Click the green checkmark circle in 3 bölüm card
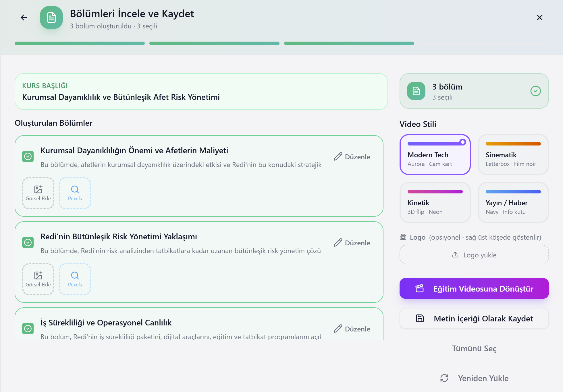Image resolution: width=563 pixels, height=392 pixels. tap(536, 91)
